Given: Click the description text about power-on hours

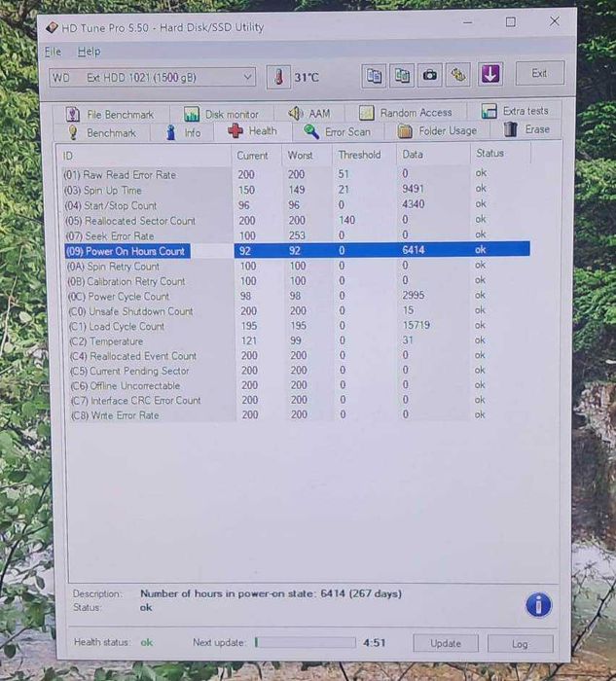Looking at the screenshot, I should 272,593.
